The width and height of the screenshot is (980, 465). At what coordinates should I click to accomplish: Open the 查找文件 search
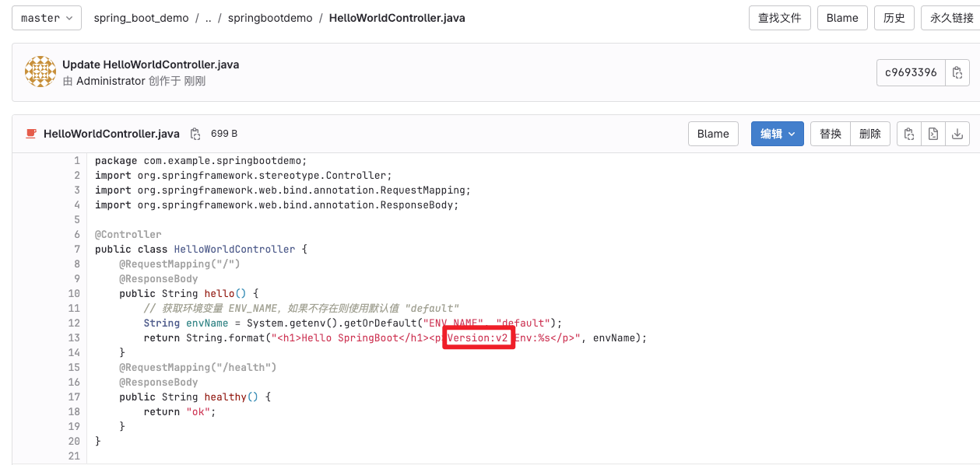coord(779,17)
